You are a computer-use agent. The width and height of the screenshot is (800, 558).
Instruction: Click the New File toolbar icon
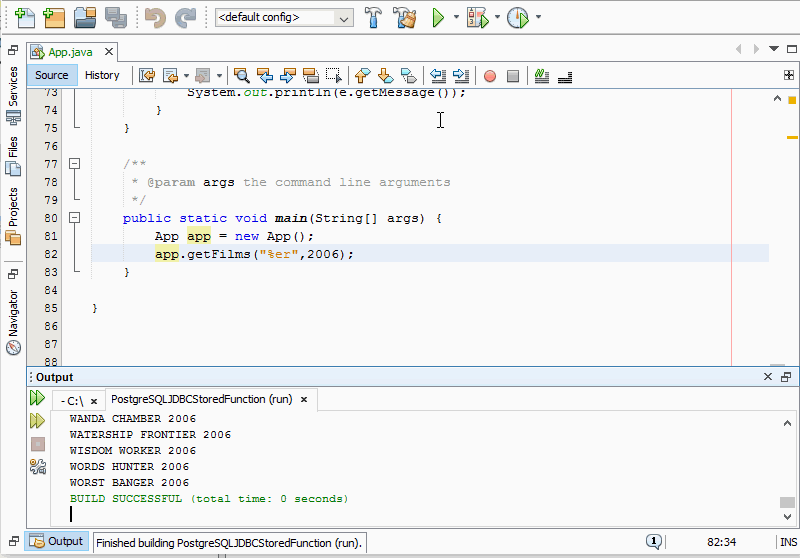(x=24, y=17)
